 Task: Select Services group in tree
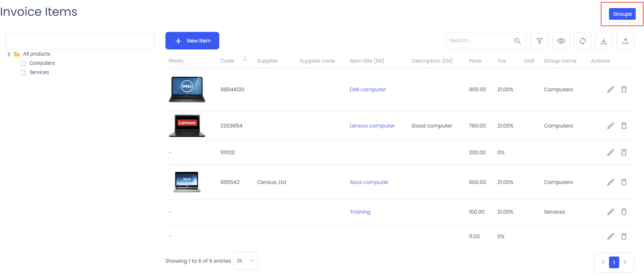pos(39,72)
